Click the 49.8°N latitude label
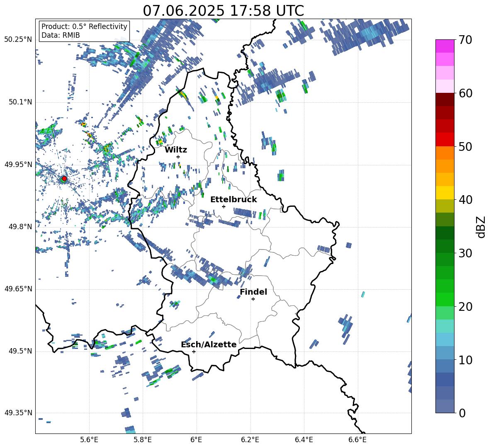 [x=20, y=227]
